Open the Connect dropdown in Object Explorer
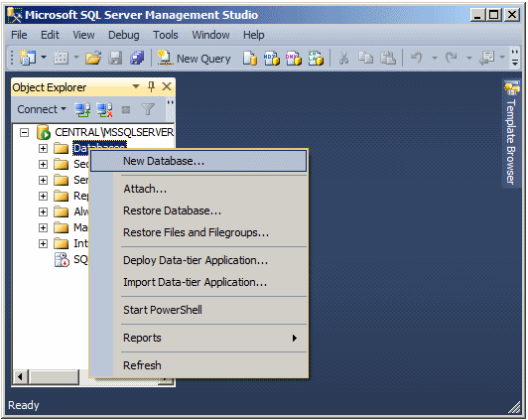 (x=42, y=109)
